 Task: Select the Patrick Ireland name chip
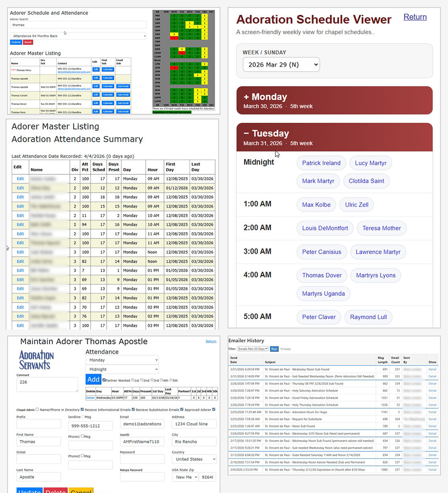[321, 163]
